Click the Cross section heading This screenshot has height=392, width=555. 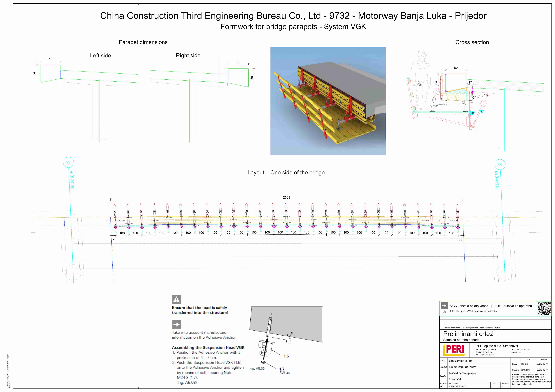click(x=472, y=42)
